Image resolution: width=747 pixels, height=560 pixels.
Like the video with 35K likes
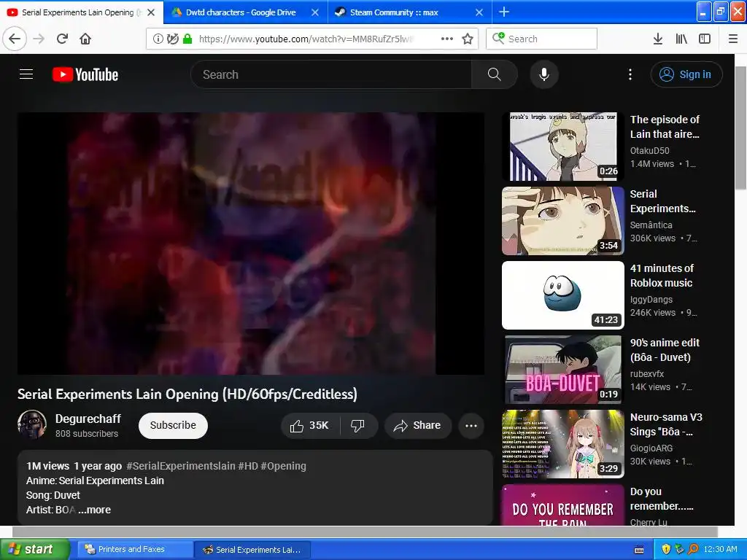point(310,425)
